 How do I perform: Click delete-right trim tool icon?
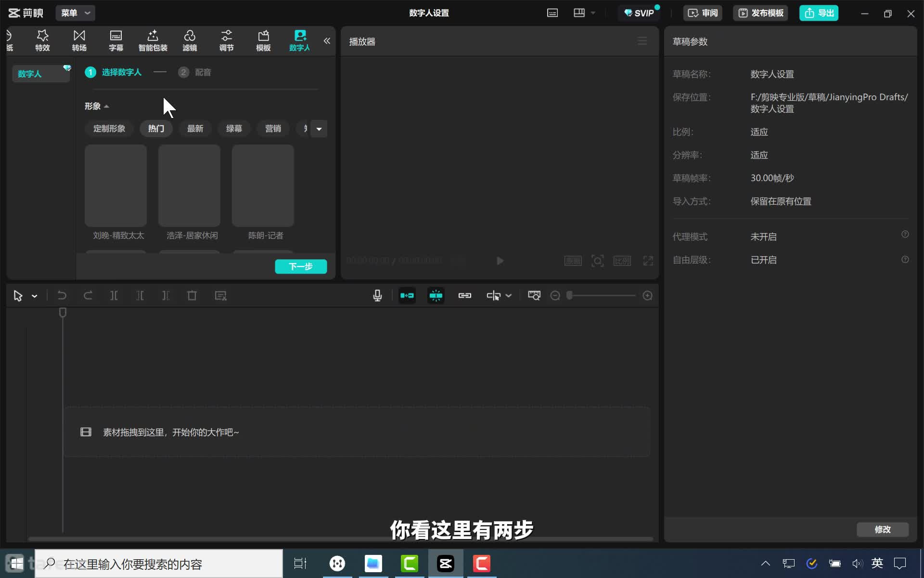click(x=166, y=296)
